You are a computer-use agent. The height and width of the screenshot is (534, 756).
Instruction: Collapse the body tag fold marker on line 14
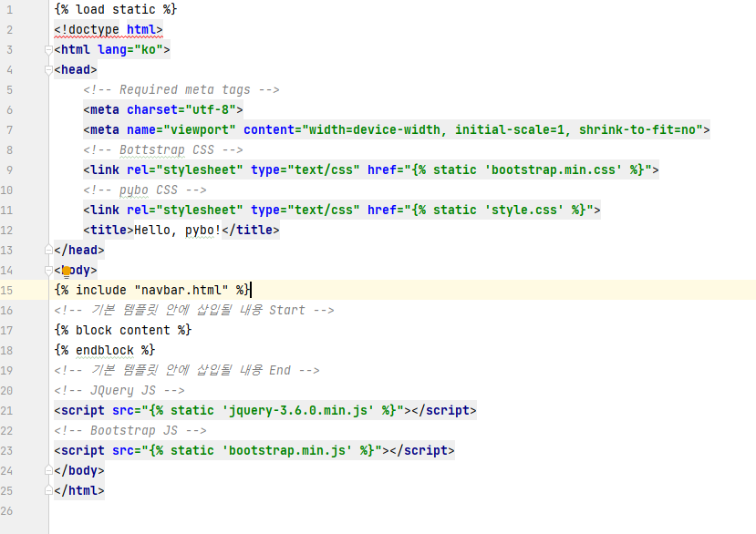(48, 271)
